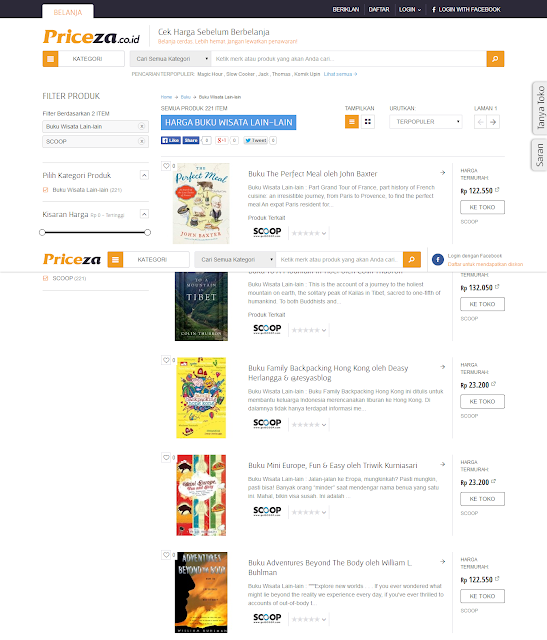Viewport: 547px width, 640px height.
Task: Favorite the Family Backpacking Hong Kong book
Action: [x=166, y=360]
